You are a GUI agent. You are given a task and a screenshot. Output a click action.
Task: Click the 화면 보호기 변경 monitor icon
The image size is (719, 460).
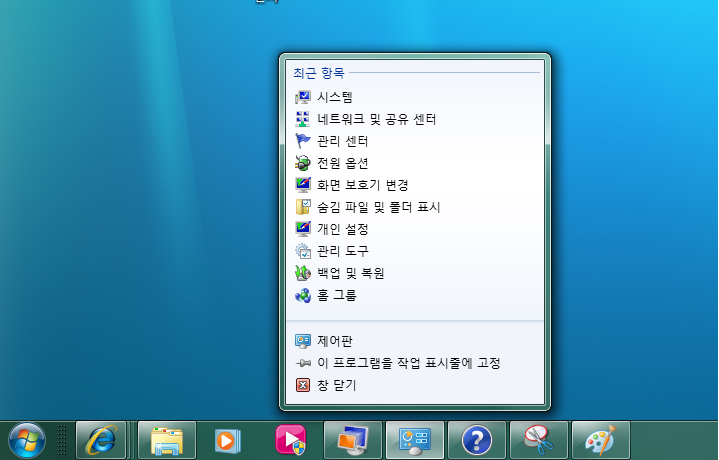coord(303,185)
